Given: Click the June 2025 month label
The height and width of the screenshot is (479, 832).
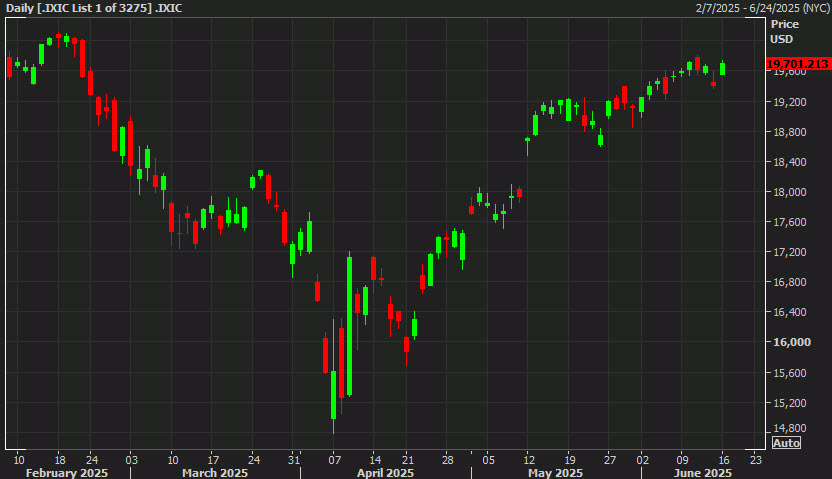Looking at the screenshot, I should 703,473.
